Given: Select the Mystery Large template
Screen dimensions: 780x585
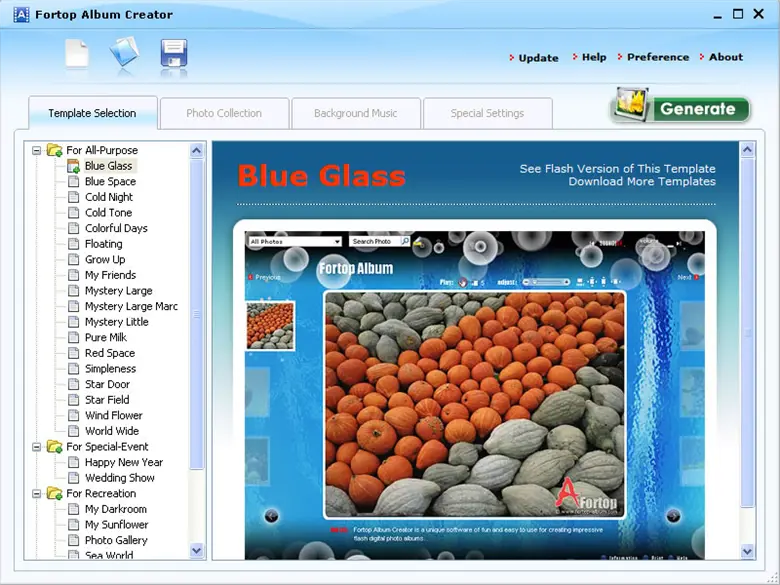Looking at the screenshot, I should 119,291.
